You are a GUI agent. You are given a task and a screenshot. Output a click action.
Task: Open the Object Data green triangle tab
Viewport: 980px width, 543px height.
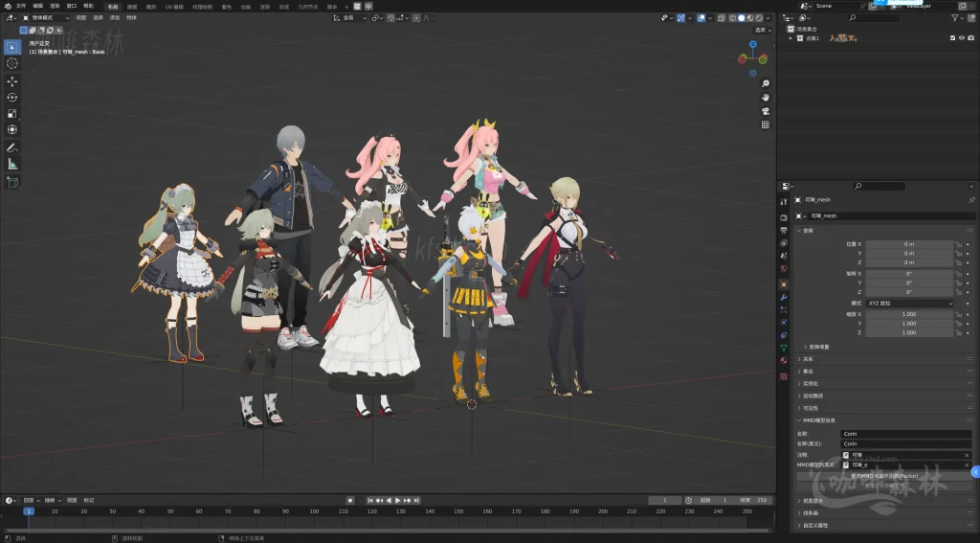(784, 348)
